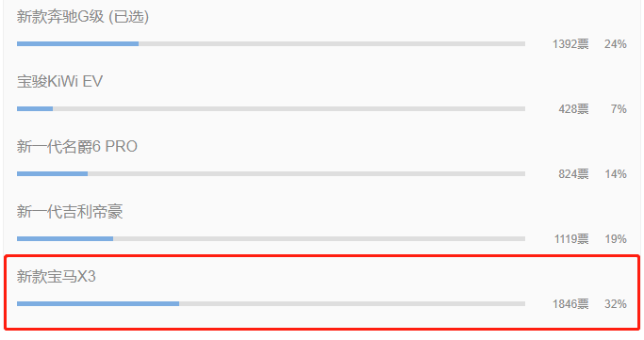Select the 新一代吉利帝豪 option label

pyautogui.click(x=70, y=212)
